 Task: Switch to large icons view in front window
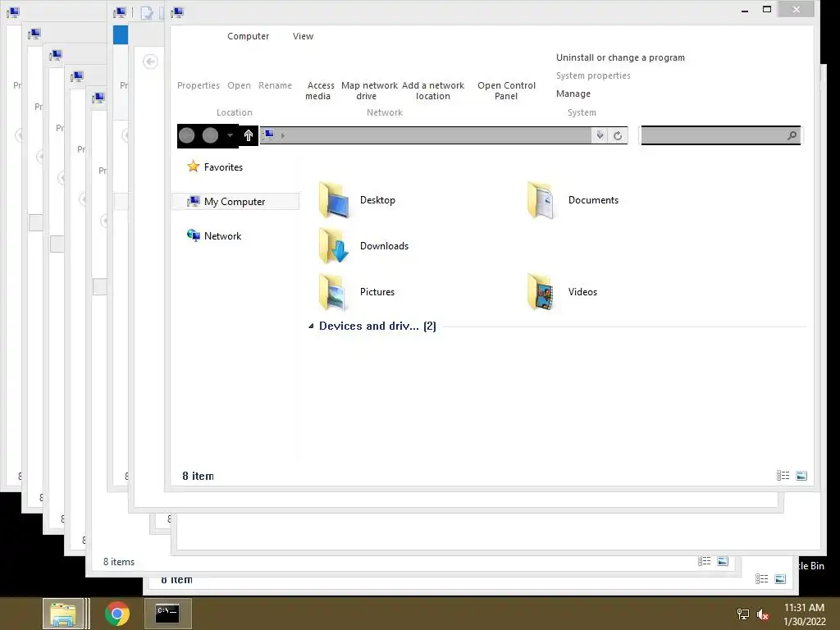pyautogui.click(x=801, y=476)
